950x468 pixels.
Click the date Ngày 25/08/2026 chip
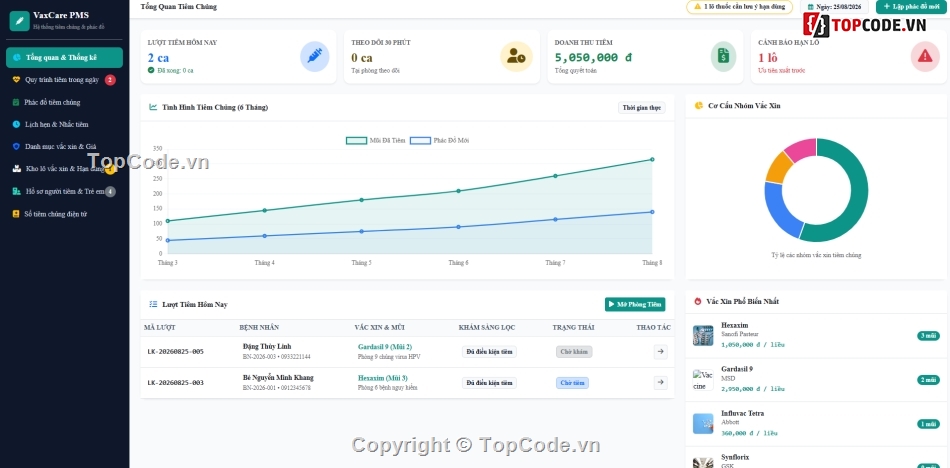coord(834,7)
